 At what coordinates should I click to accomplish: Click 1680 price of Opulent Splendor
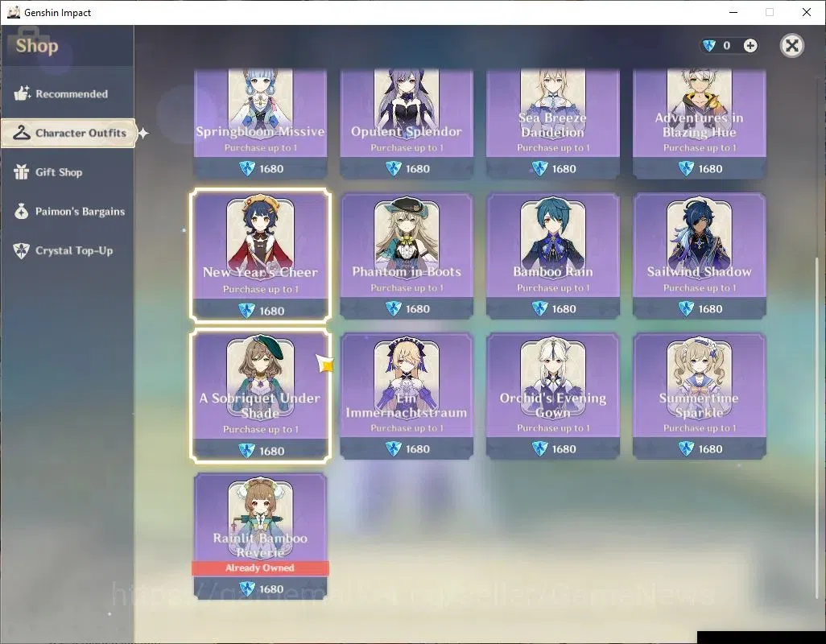(x=418, y=169)
